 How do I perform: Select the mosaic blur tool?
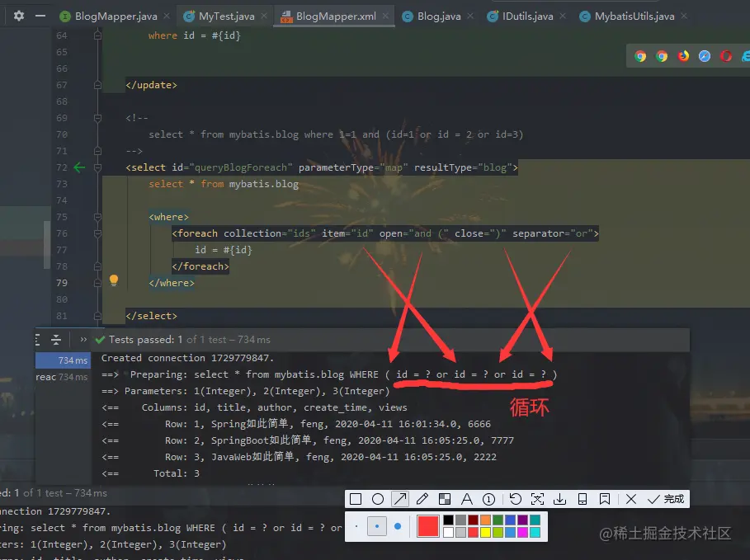(445, 499)
